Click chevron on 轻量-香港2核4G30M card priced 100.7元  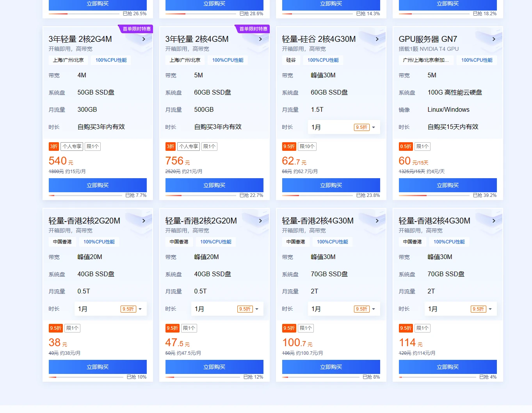click(x=377, y=221)
